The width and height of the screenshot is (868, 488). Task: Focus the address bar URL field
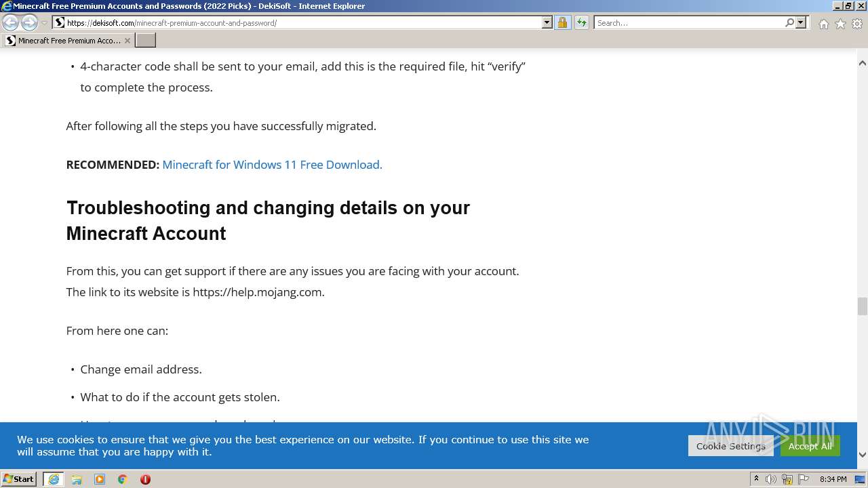pyautogui.click(x=304, y=22)
